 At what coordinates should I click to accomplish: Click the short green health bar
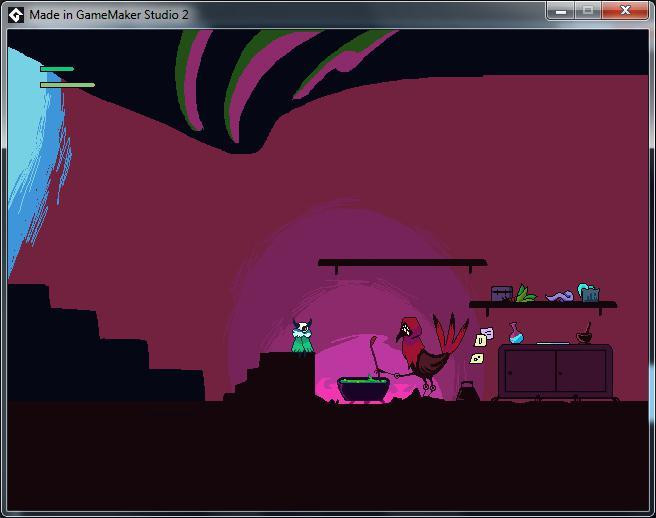(x=57, y=69)
